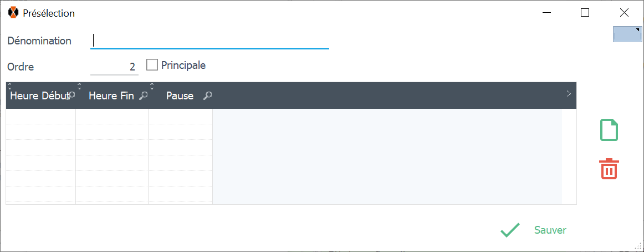Click the Ordre number field
The image size is (644, 252).
pyautogui.click(x=114, y=67)
